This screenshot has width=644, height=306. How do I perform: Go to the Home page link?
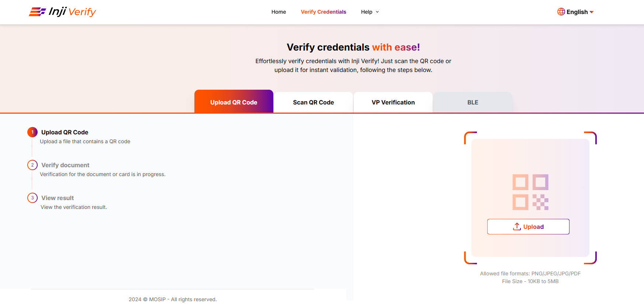click(x=278, y=12)
